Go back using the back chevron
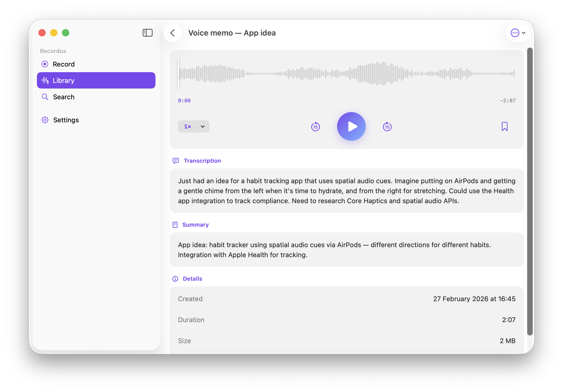 (173, 33)
